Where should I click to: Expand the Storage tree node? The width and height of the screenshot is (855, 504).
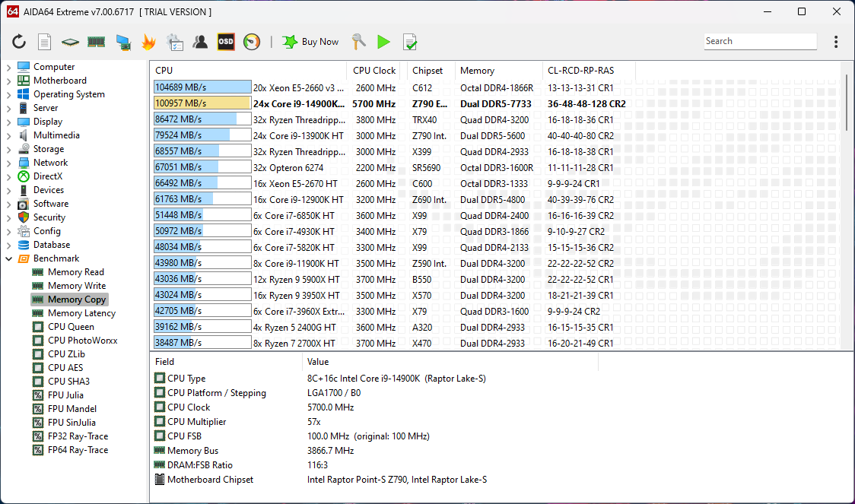(8, 149)
